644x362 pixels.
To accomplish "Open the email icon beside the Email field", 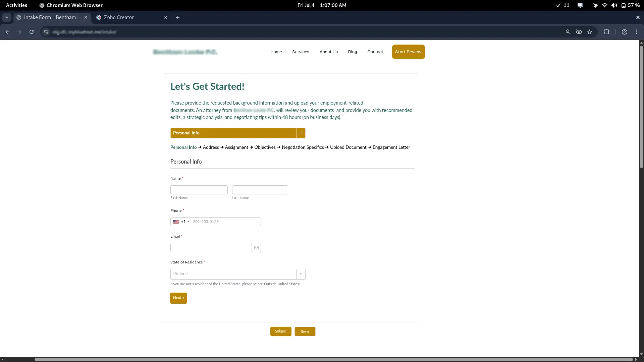I will [256, 247].
